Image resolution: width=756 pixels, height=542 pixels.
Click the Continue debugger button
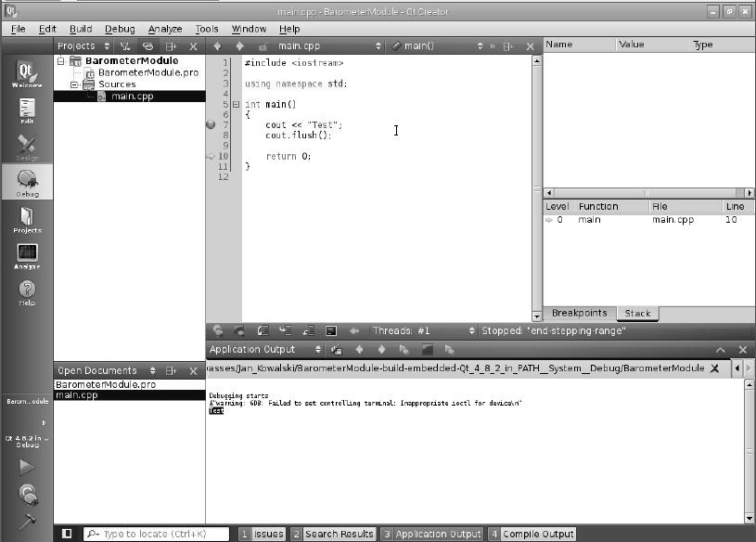click(x=218, y=330)
